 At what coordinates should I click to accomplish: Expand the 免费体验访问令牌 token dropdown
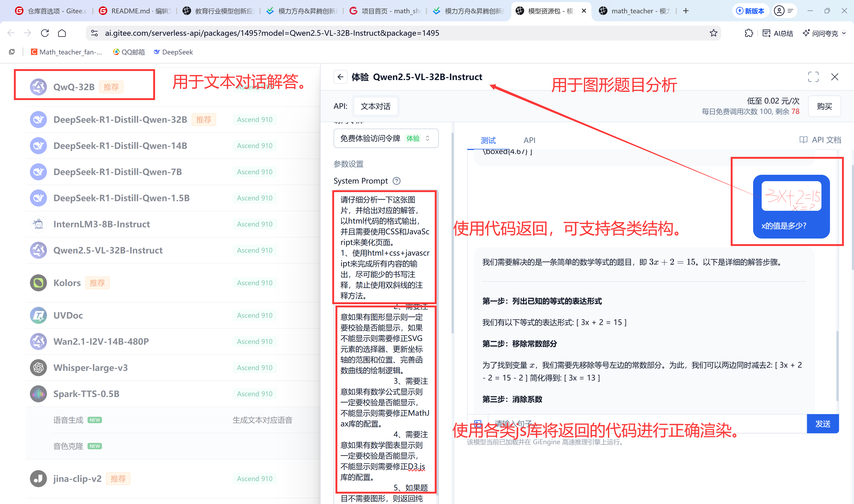click(386, 138)
